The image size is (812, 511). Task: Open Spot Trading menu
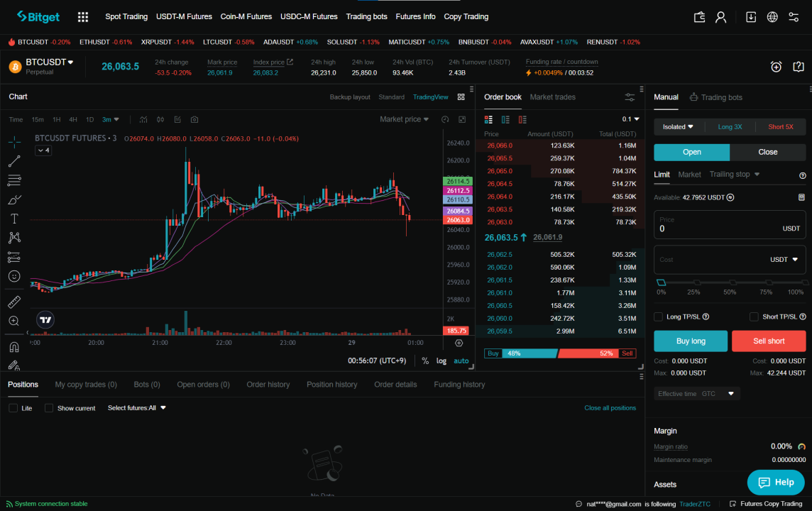[126, 17]
